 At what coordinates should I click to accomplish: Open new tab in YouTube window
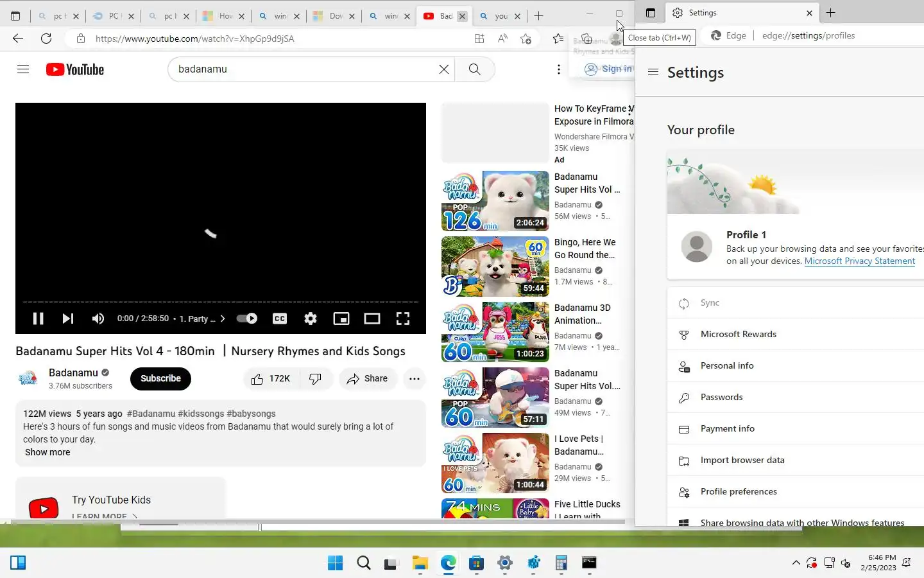[538, 15]
